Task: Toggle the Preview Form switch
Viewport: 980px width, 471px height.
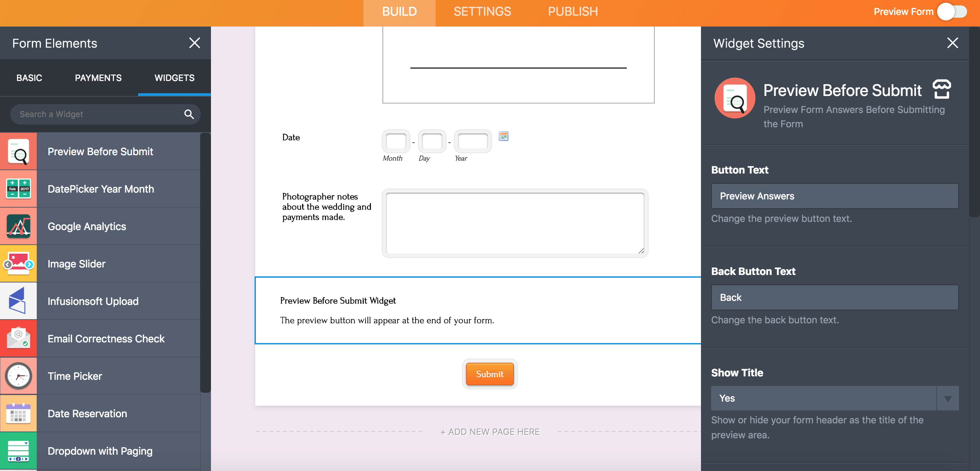Action: [951, 12]
